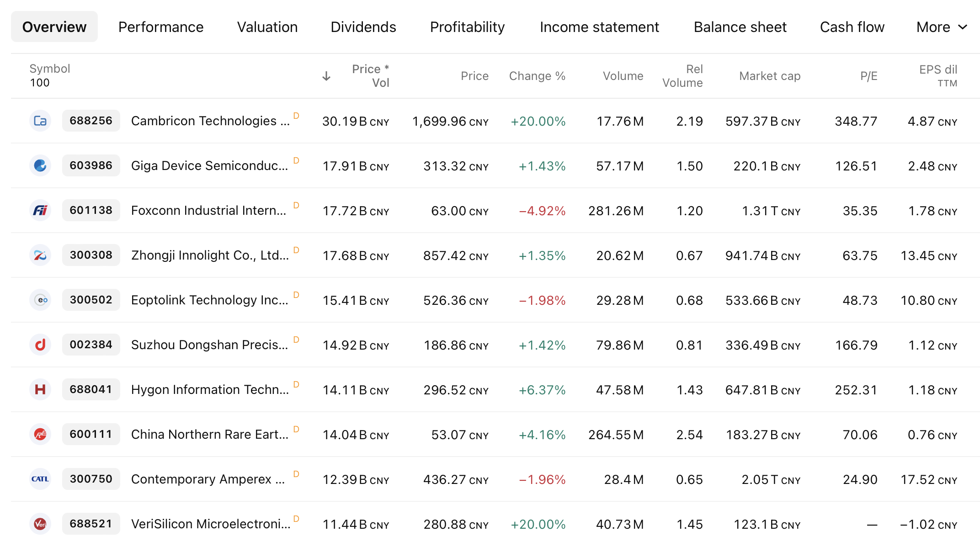Click the VeriSilicon logo icon

pyautogui.click(x=40, y=524)
